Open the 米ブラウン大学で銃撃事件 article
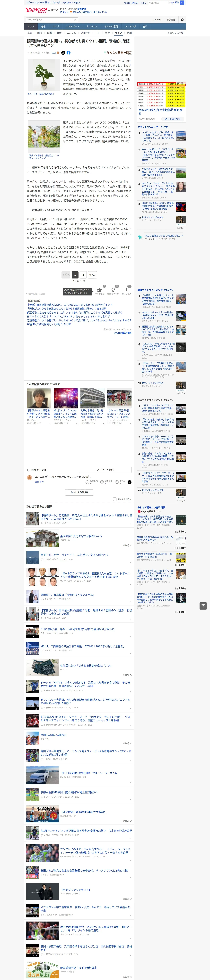Viewport: 210px width, 980px height. [x=85, y=908]
